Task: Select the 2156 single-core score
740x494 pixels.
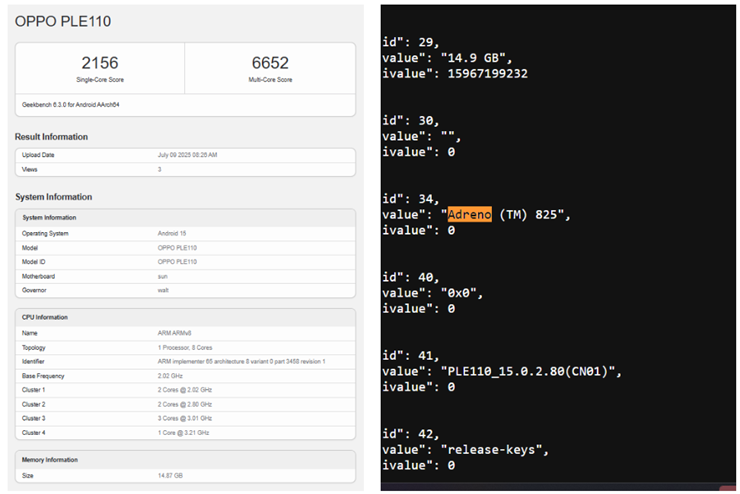Action: 99,63
